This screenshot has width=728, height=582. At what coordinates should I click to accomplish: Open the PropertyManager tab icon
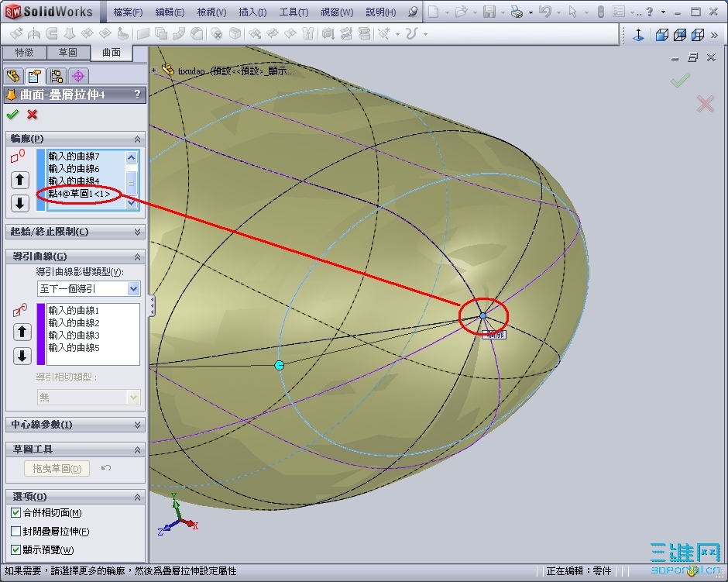35,76
